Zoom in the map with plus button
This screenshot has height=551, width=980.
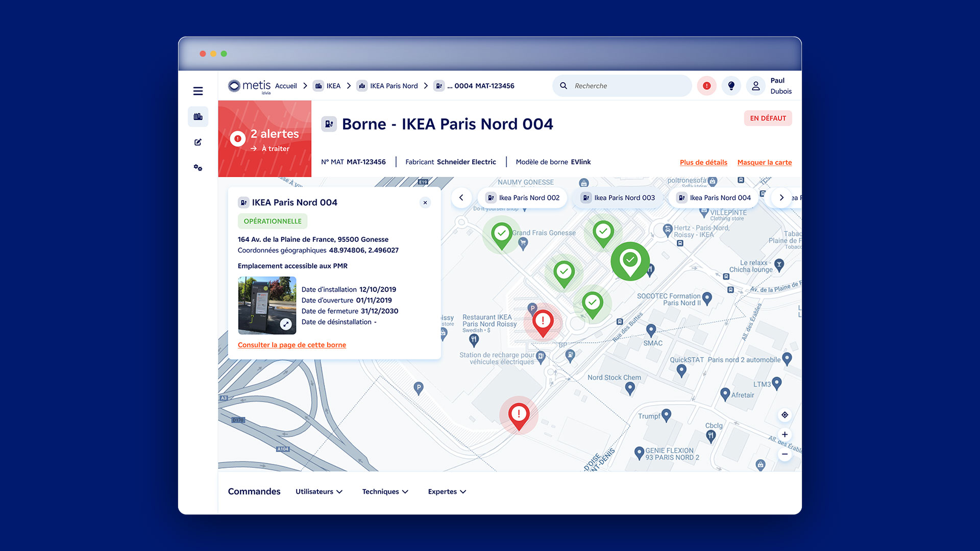tap(785, 435)
